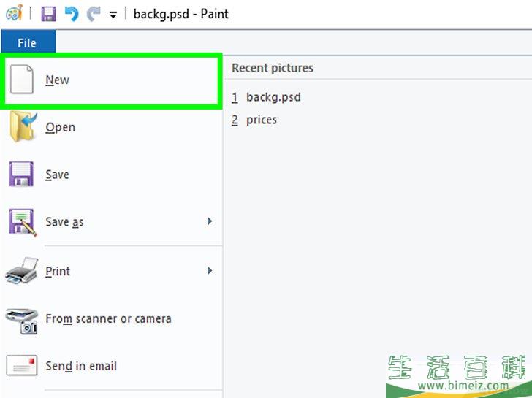The image size is (532, 398).
Task: Choose Save as from the File menu
Action: 111,222
